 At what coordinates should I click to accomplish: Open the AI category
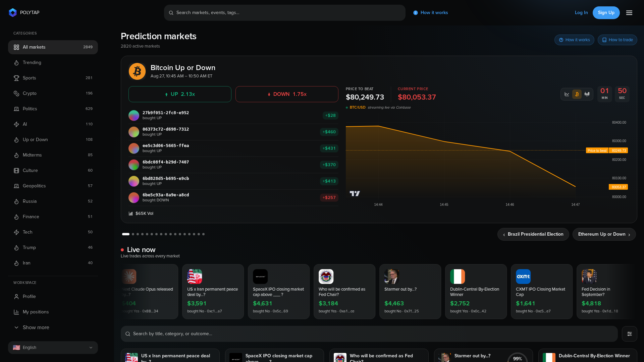tap(53, 124)
